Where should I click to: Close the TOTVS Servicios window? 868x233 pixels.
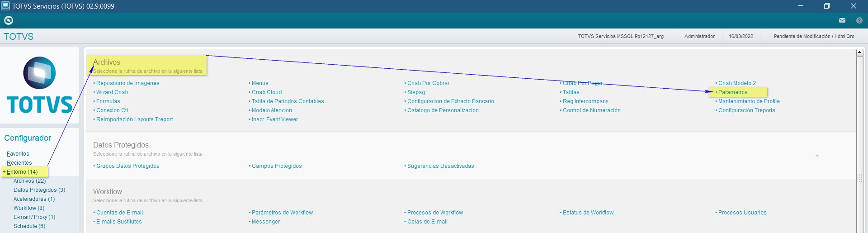click(854, 6)
